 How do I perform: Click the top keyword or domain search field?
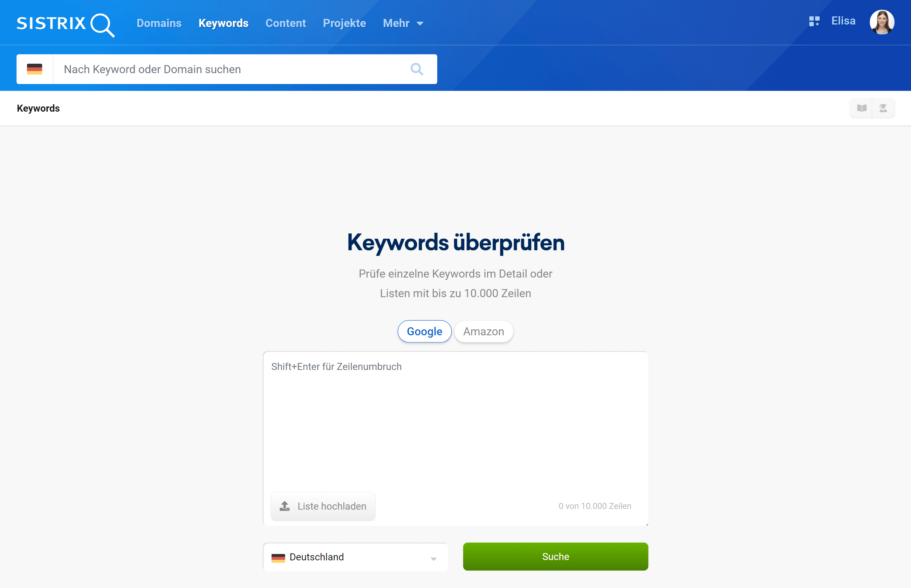pyautogui.click(x=229, y=69)
